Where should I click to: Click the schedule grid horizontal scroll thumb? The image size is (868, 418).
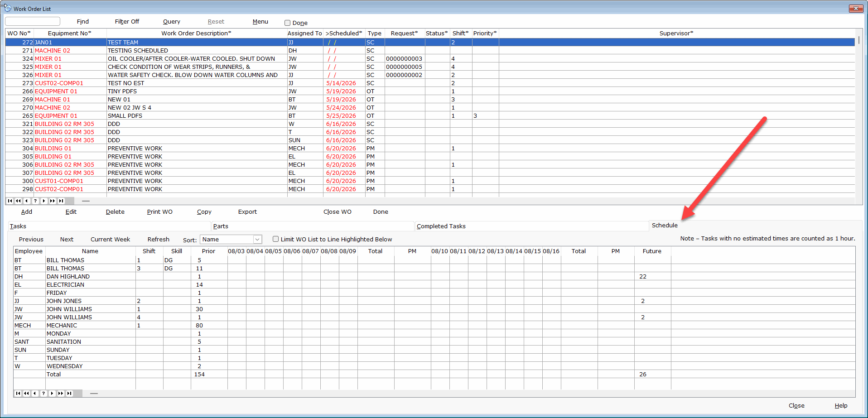[94, 393]
